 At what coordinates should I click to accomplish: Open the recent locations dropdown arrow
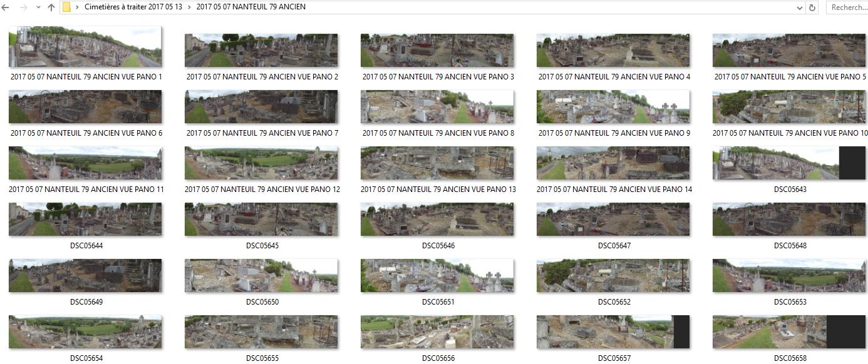(x=38, y=8)
